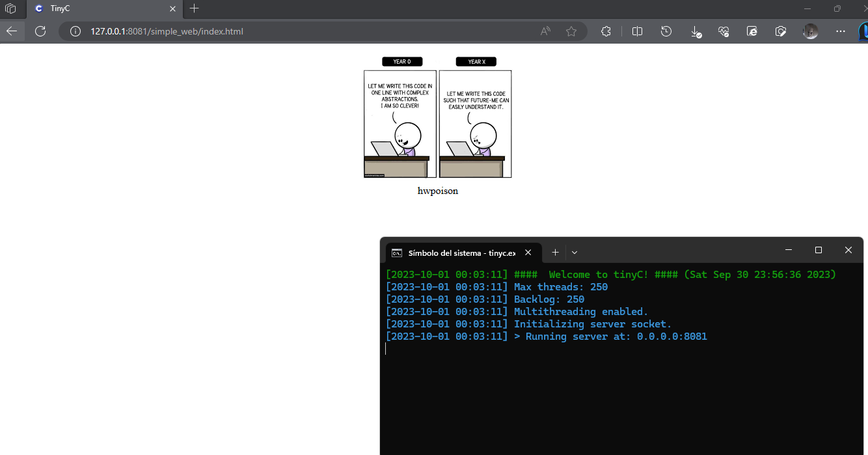This screenshot has width=868, height=455.
Task: Refresh the current page
Action: pos(40,31)
